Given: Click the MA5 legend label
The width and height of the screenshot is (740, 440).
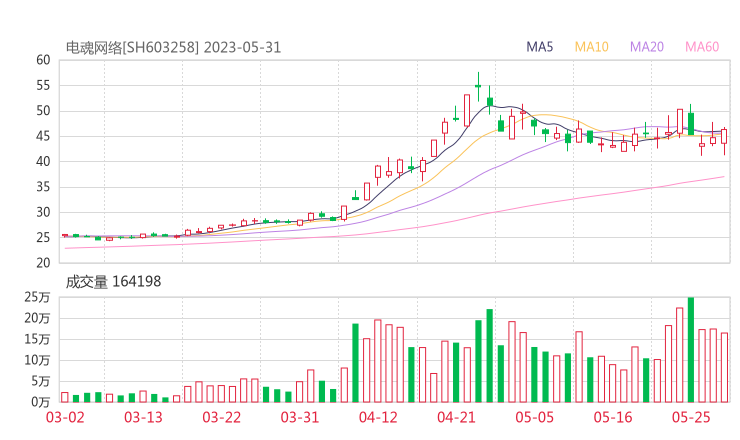Looking at the screenshot, I should 539,47.
